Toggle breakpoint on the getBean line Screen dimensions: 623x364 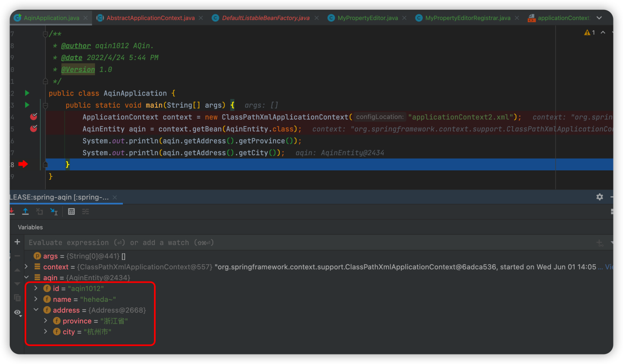point(33,128)
